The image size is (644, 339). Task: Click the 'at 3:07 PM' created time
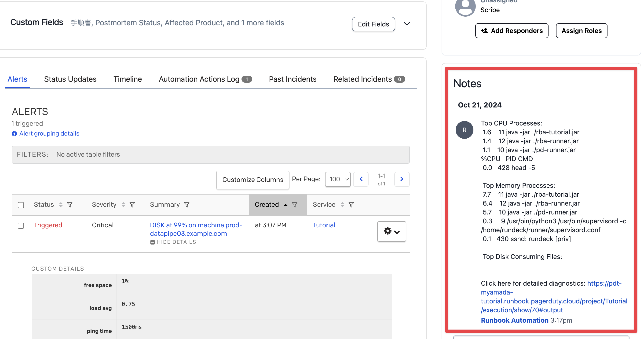[x=271, y=225]
